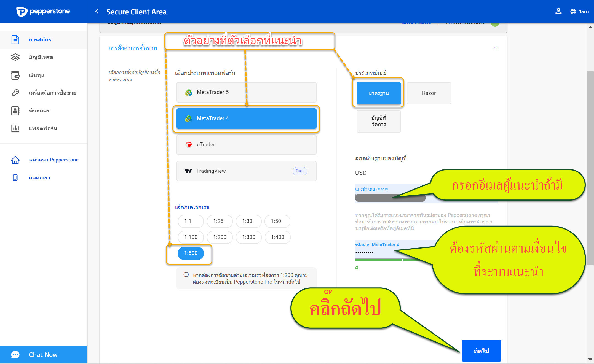Image resolution: width=594 pixels, height=364 pixels.
Task: Click the พันธมิตร contact icon
Action: (x=15, y=110)
